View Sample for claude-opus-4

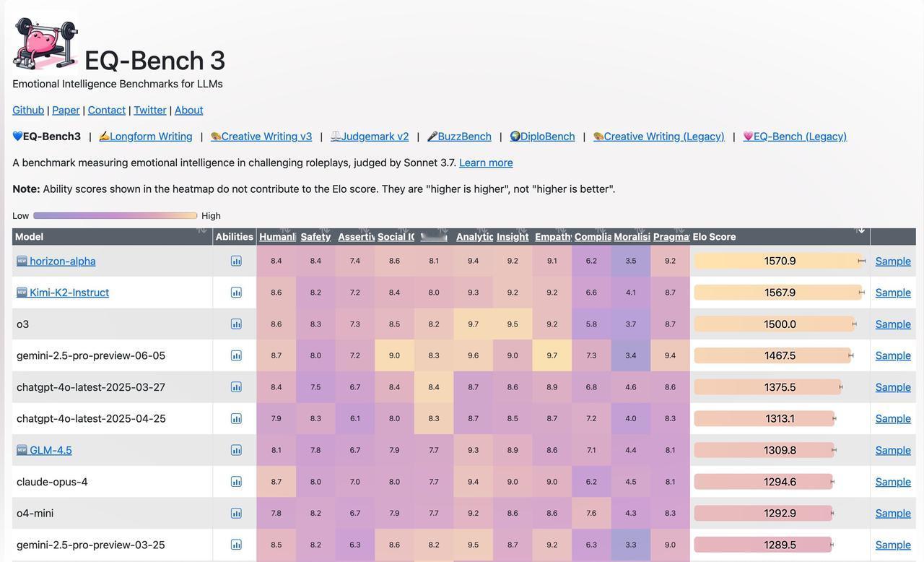(893, 482)
